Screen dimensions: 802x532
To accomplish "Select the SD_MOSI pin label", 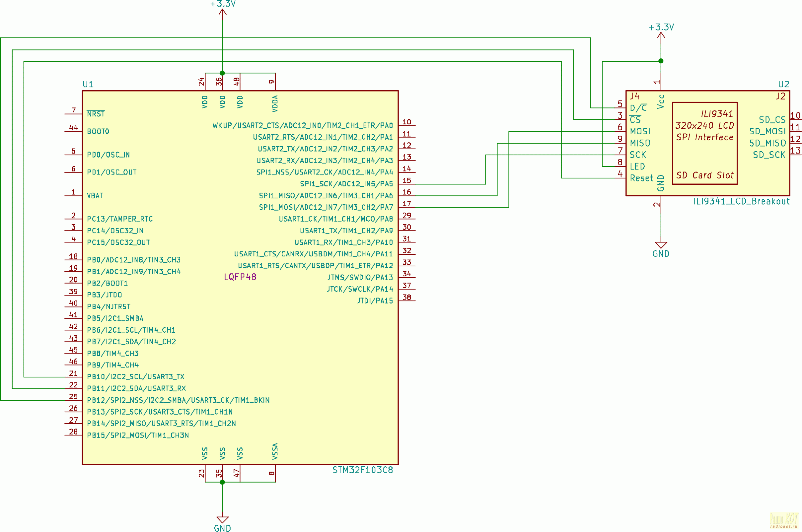I will (x=767, y=131).
